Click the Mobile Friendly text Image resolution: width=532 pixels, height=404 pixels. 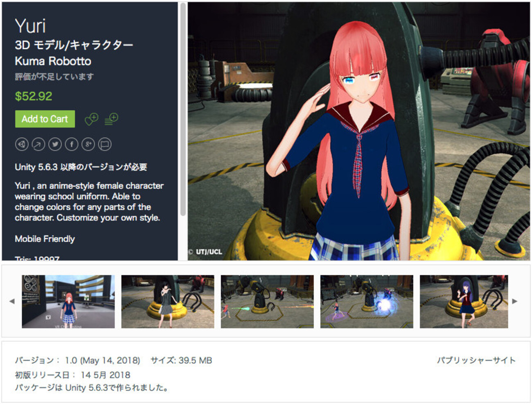[x=45, y=239]
